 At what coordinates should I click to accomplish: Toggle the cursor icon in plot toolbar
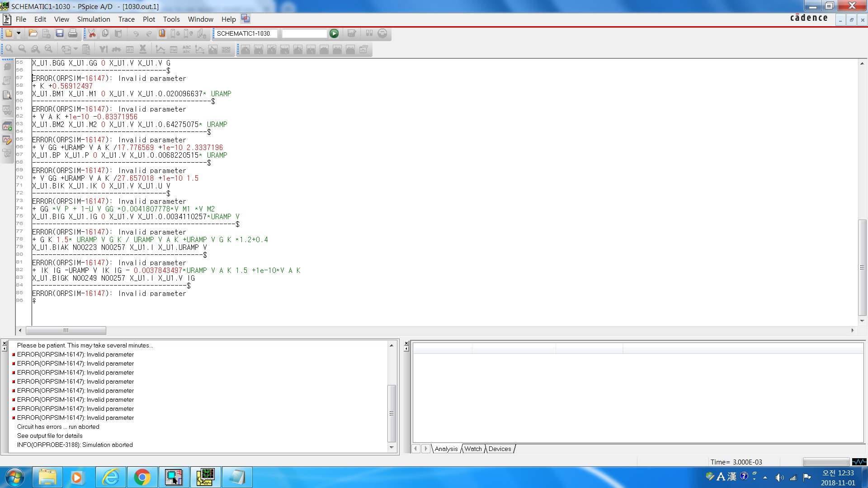213,49
